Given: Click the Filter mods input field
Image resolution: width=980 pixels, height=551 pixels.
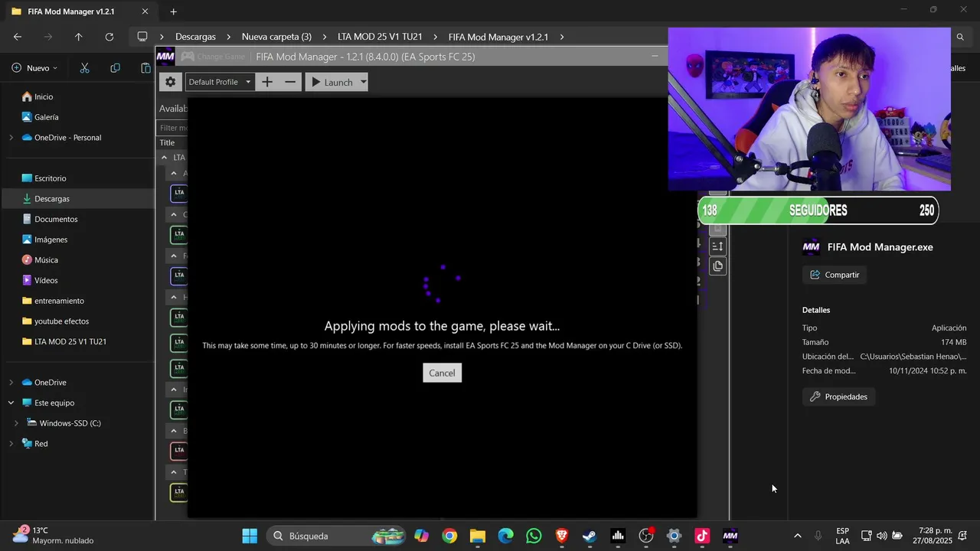Looking at the screenshot, I should 174,128.
